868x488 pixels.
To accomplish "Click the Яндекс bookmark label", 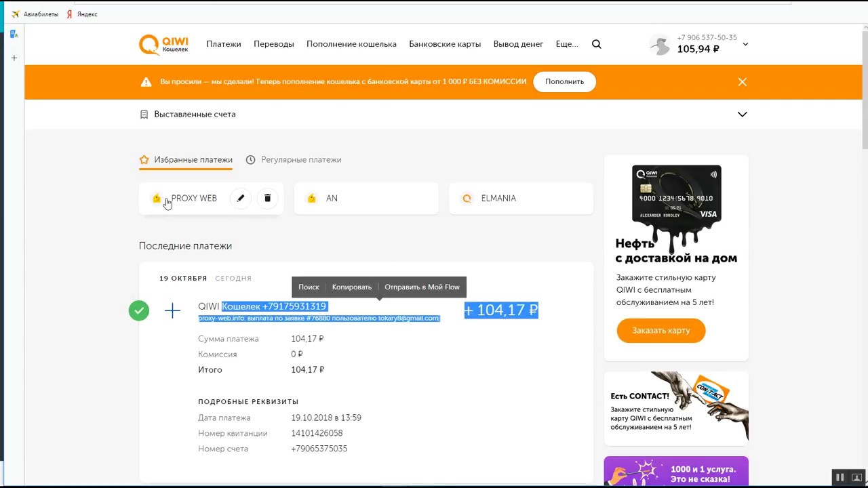I will coord(87,14).
